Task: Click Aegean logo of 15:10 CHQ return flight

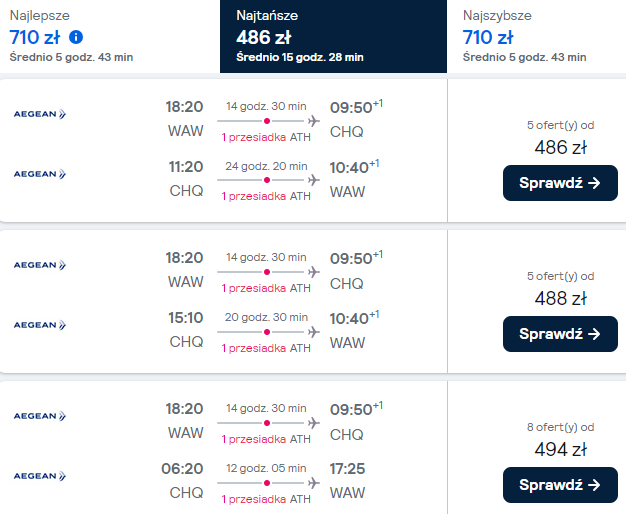Action: (39, 324)
